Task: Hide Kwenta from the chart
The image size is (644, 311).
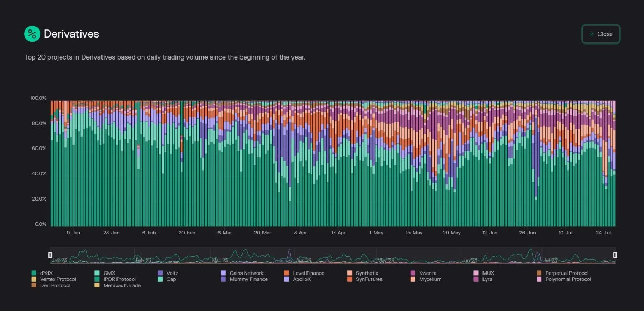Action: pyautogui.click(x=427, y=273)
